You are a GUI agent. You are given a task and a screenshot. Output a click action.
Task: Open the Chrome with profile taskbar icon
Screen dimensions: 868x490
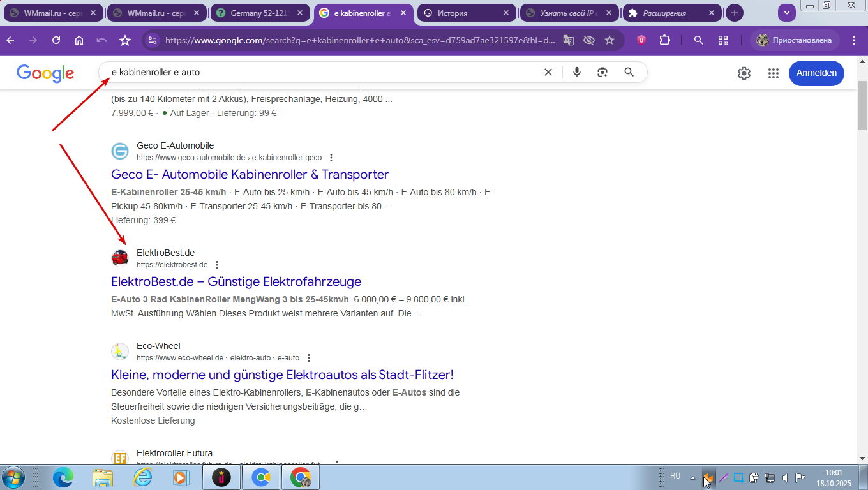click(301, 477)
